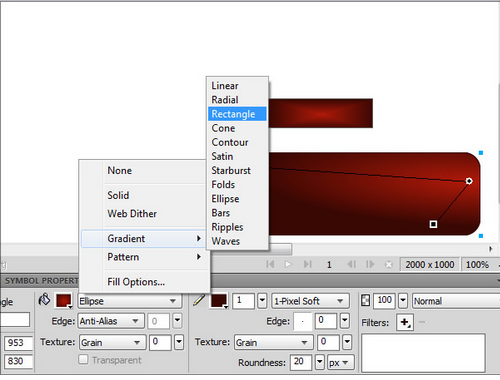Open fill Texture Grain dropdown

(113, 342)
